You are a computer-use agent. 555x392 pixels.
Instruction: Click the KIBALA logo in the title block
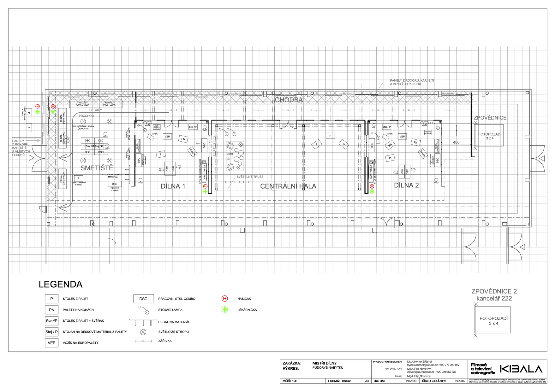[521, 369]
